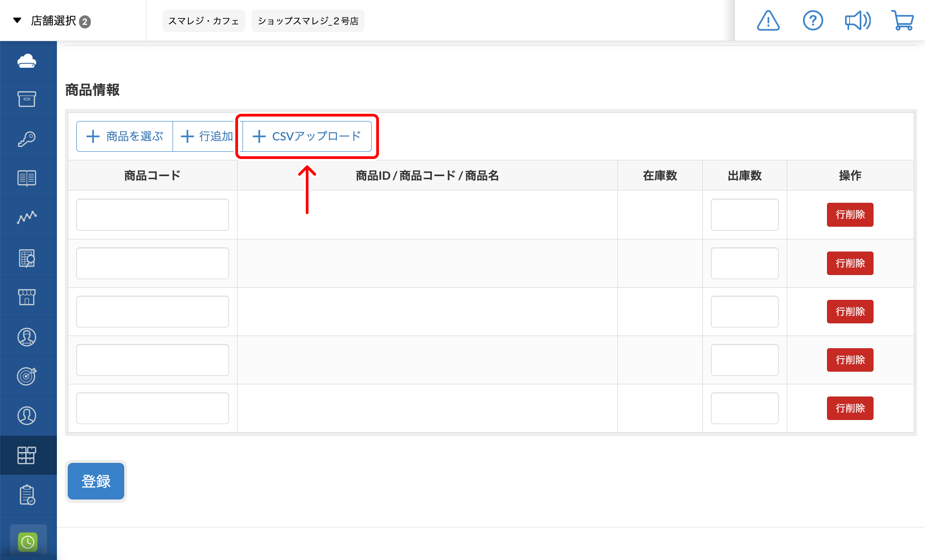The width and height of the screenshot is (925, 560).
Task: Open the customer profile icon in sidebar
Action: coord(27,415)
